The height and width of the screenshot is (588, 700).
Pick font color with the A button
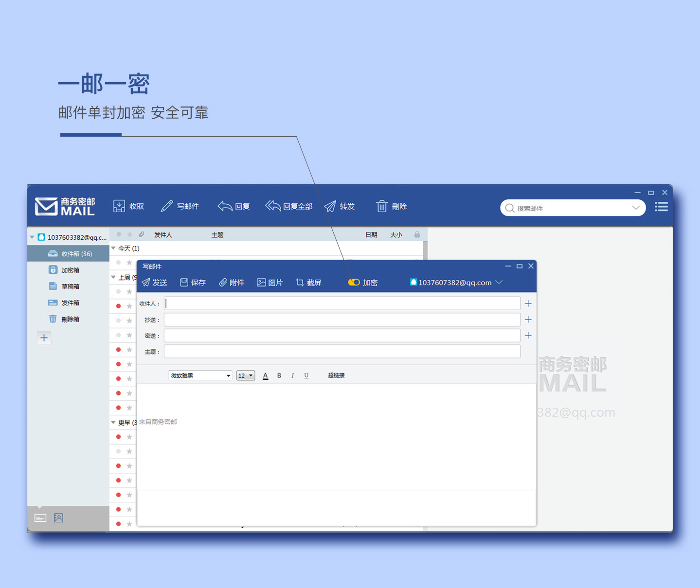coord(266,375)
